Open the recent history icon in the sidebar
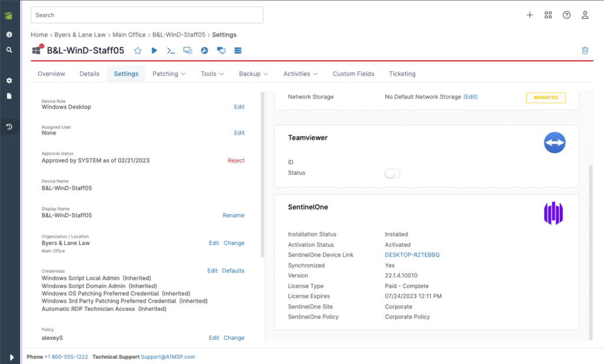This screenshot has width=604, height=364. 9,127
